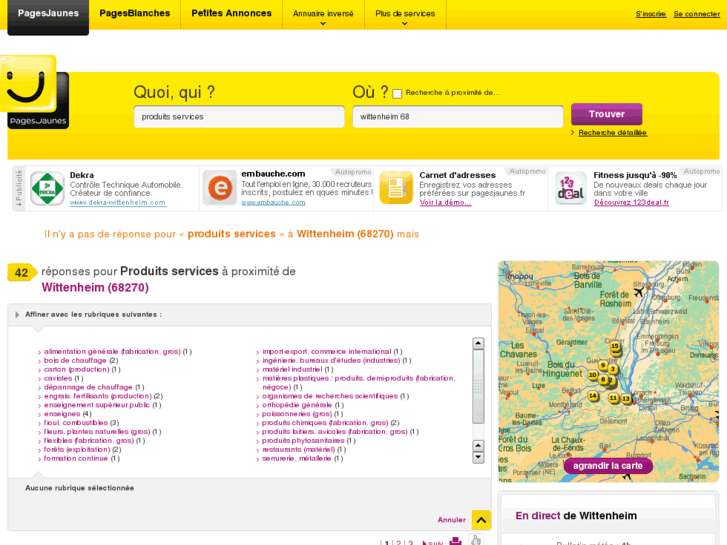727x545 pixels.
Task: Click the airplane icon near Strasbourg
Action: 639,292
